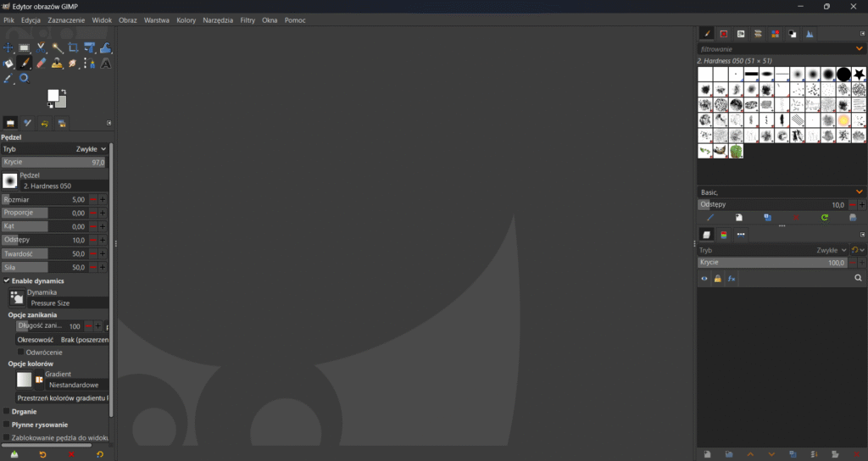This screenshot has height=461, width=868.
Task: Open the Filtry menu
Action: pyautogui.click(x=248, y=19)
